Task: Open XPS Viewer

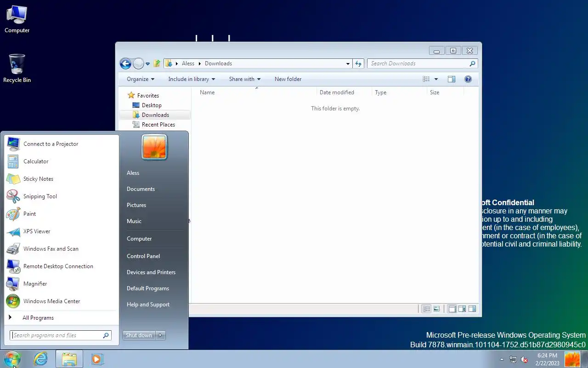Action: pyautogui.click(x=61, y=231)
